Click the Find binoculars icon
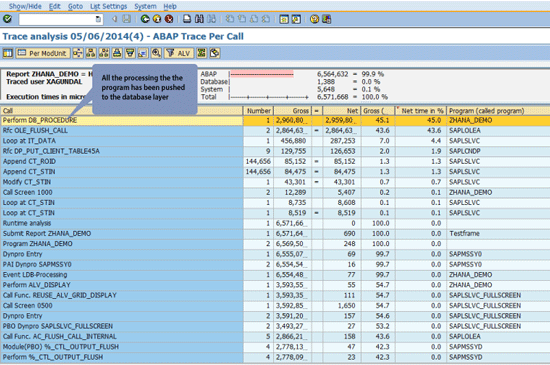This screenshot has height=365, width=550. coord(199,19)
